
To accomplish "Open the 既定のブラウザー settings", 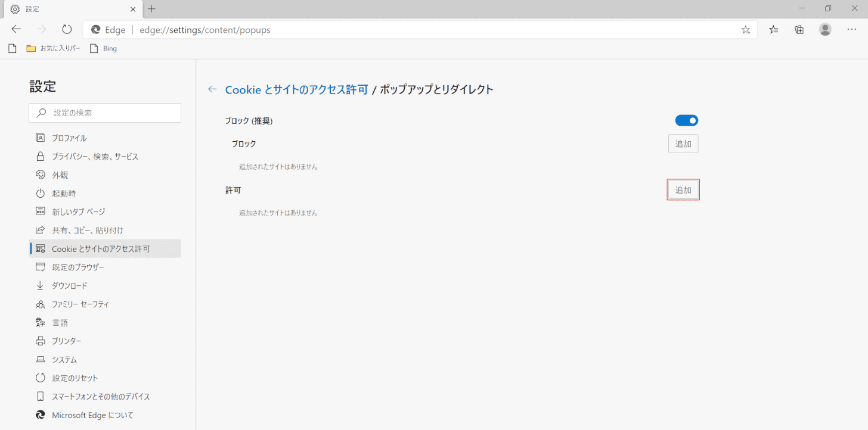I will click(105, 267).
